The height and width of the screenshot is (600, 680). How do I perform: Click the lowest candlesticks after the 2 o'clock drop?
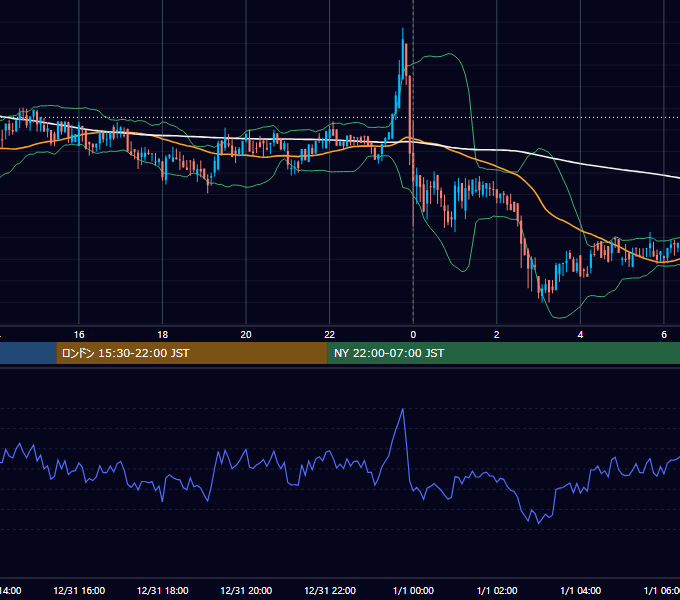[543, 288]
